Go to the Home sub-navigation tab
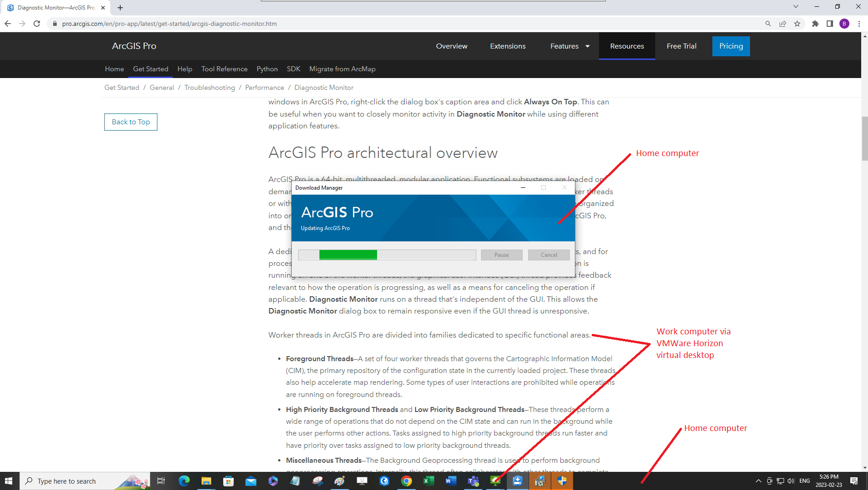The image size is (868, 490). pyautogui.click(x=114, y=69)
